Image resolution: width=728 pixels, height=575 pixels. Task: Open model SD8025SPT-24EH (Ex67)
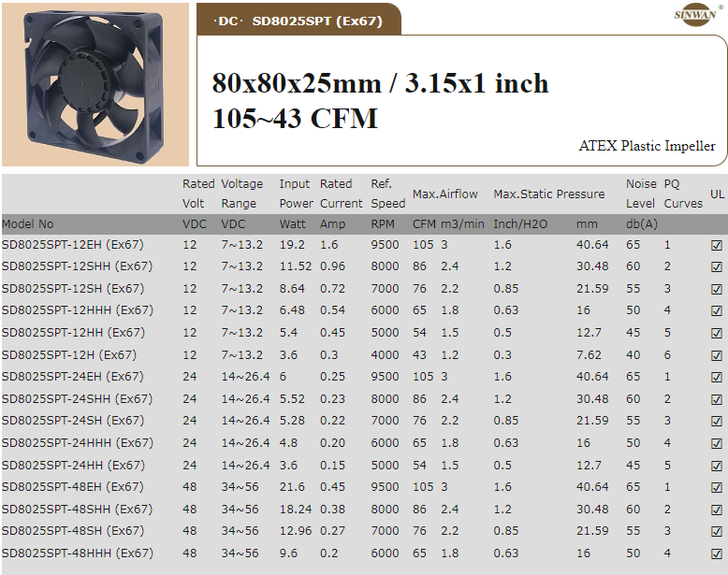tap(72, 377)
